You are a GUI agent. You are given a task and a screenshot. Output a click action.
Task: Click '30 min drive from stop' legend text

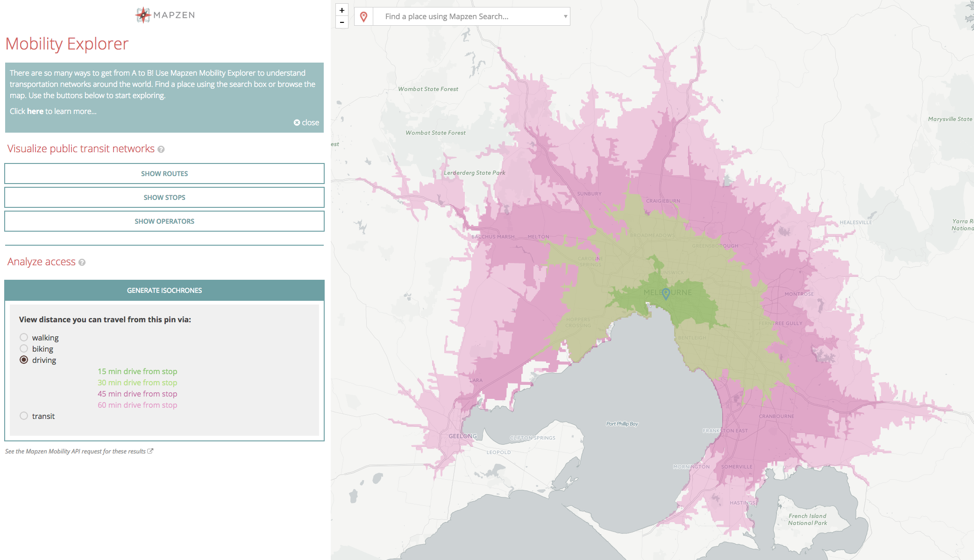click(137, 383)
